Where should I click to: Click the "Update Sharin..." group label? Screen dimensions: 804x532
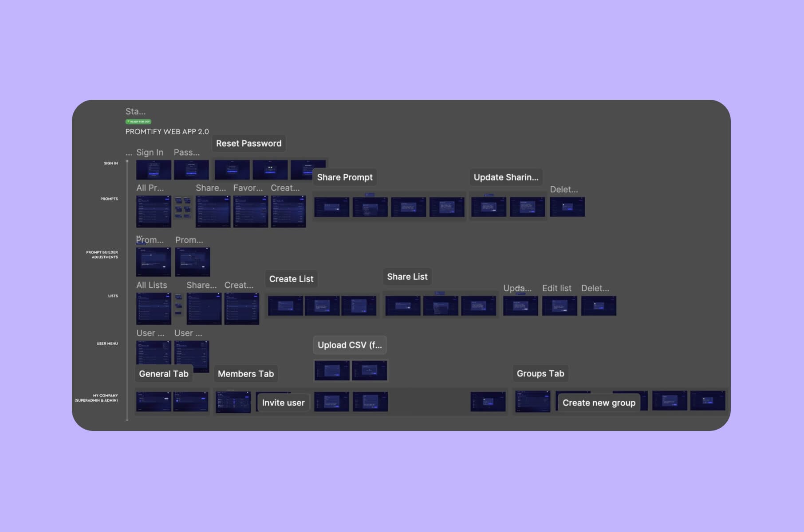coord(506,177)
